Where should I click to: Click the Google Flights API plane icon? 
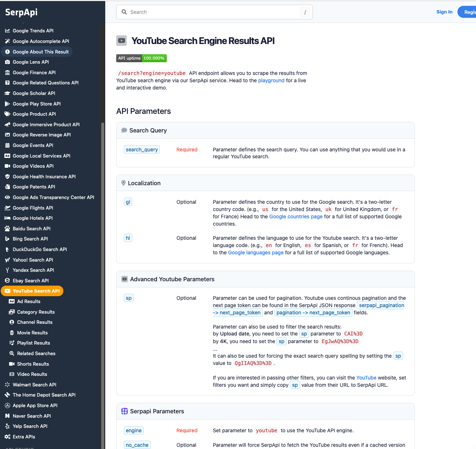pos(7,208)
